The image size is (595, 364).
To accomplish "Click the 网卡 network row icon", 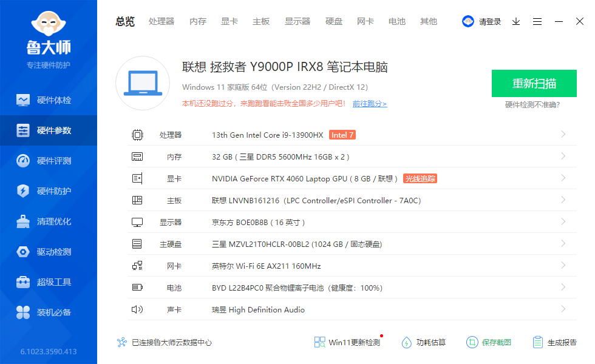I will tap(137, 266).
